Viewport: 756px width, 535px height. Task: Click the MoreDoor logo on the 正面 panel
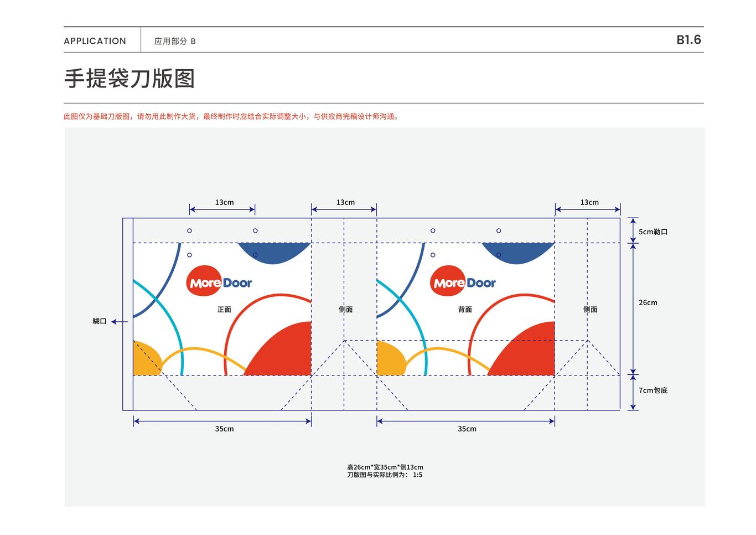click(x=219, y=281)
